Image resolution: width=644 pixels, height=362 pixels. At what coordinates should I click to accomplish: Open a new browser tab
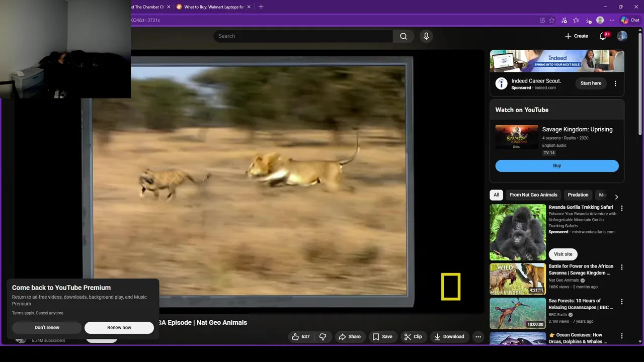coord(261,7)
